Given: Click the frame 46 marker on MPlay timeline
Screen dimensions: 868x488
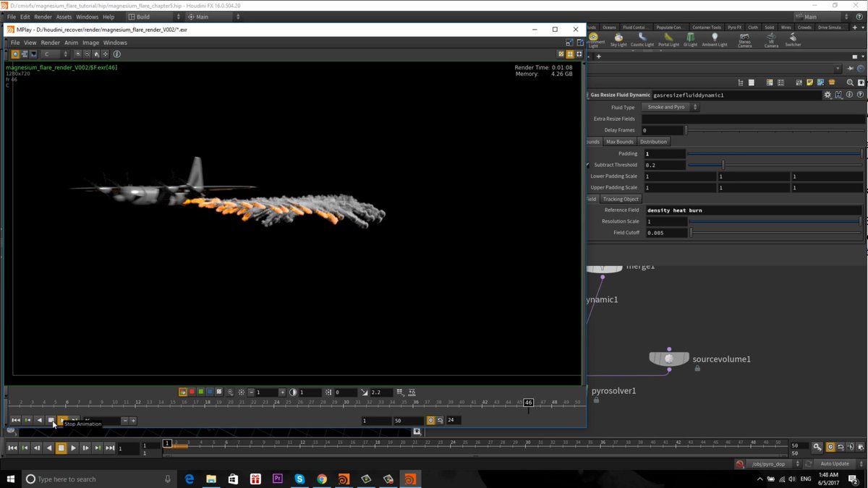Looking at the screenshot, I should [528, 402].
